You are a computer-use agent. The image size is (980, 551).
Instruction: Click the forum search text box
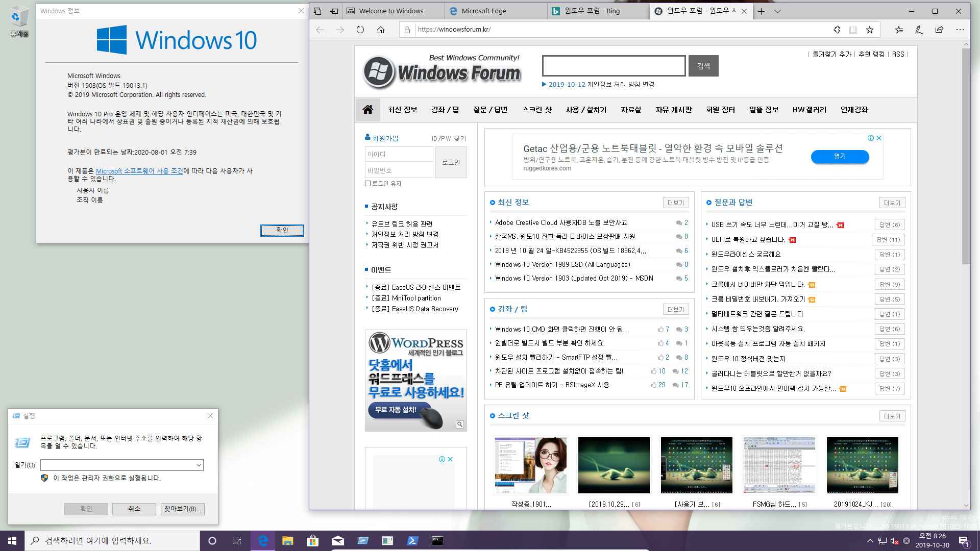coord(614,66)
